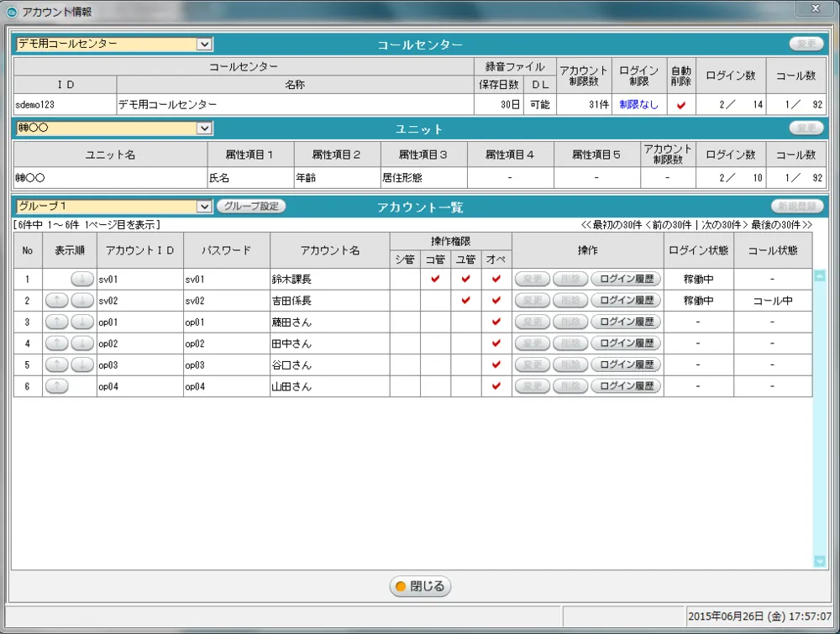Move op03 down in display order
This screenshot has height=634, width=840.
point(82,364)
